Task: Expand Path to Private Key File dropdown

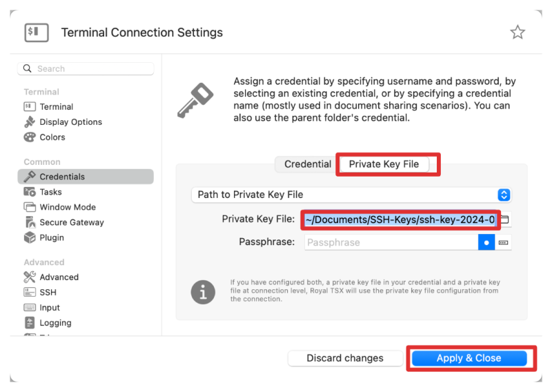Action: tap(504, 195)
